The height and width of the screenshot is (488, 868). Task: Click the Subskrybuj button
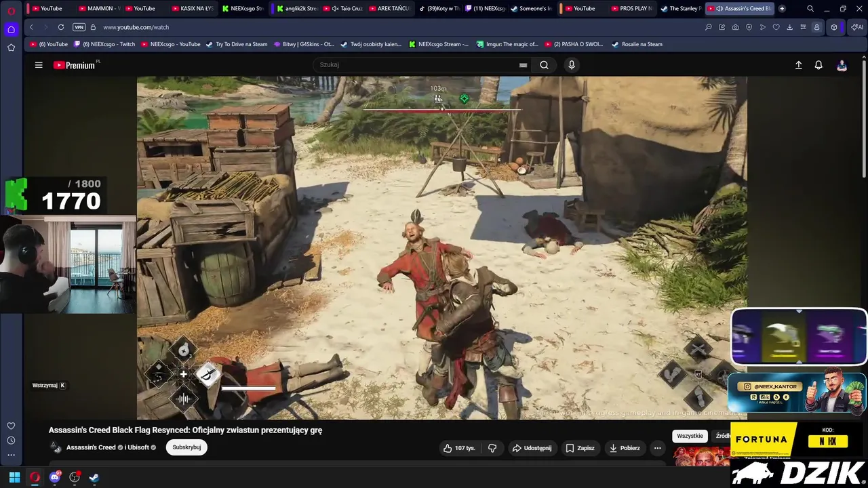tap(186, 447)
